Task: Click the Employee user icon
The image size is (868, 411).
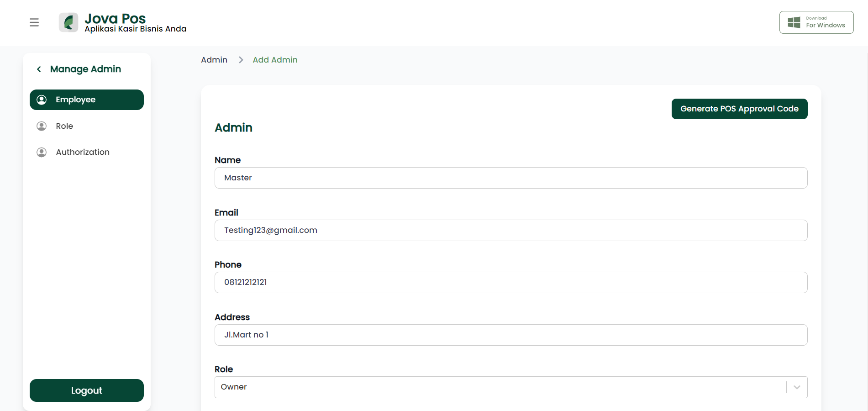Action: (x=42, y=100)
